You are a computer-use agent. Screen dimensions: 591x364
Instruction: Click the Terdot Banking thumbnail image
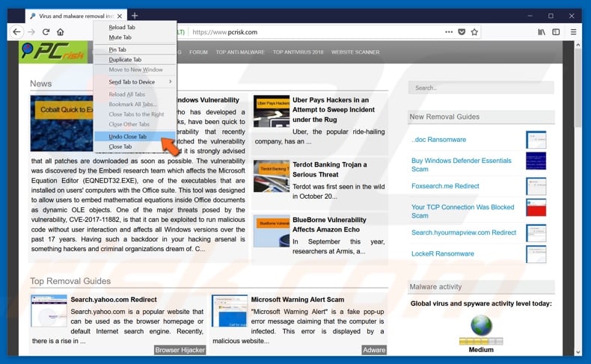[272, 176]
